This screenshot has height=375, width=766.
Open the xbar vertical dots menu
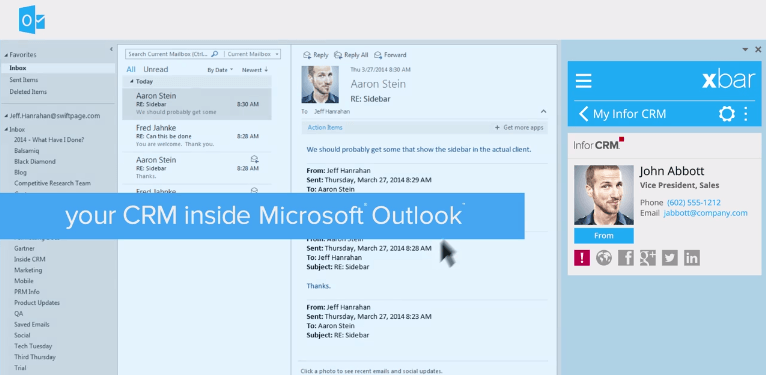point(745,114)
